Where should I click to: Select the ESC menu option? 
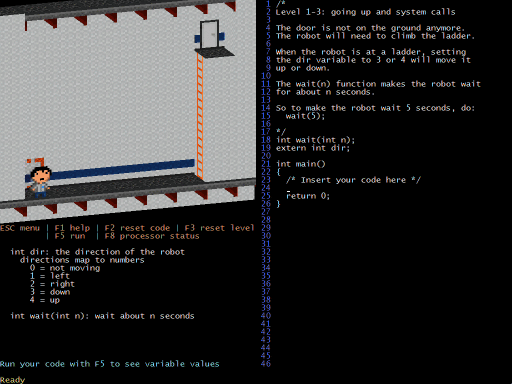(20, 228)
